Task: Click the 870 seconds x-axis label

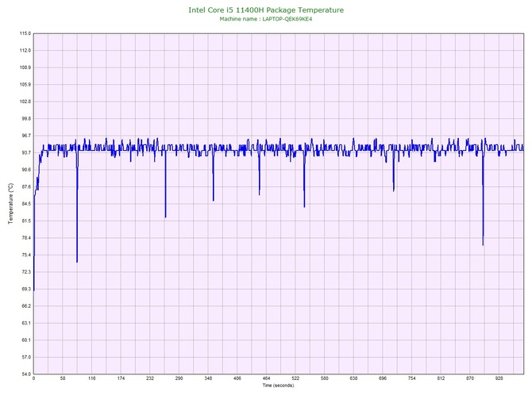Action: [470, 378]
